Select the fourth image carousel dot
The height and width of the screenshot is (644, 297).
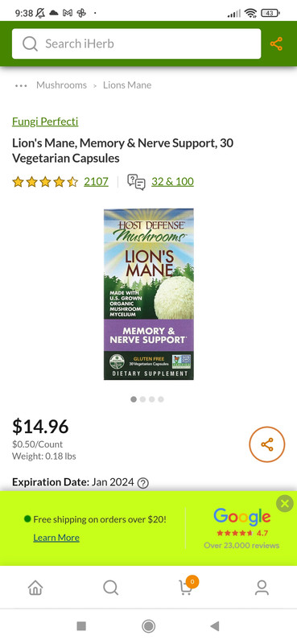click(161, 399)
